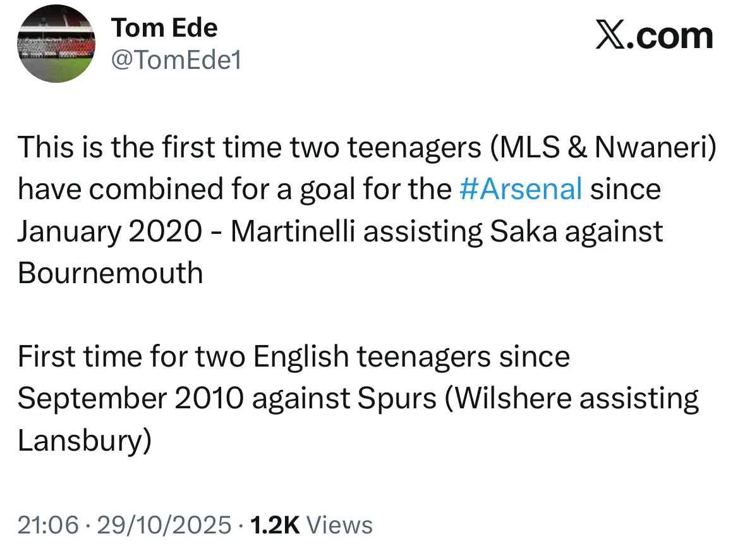This screenshot has height=560, width=745.
Task: Click the name Saka in the tweet
Action: click(523, 231)
